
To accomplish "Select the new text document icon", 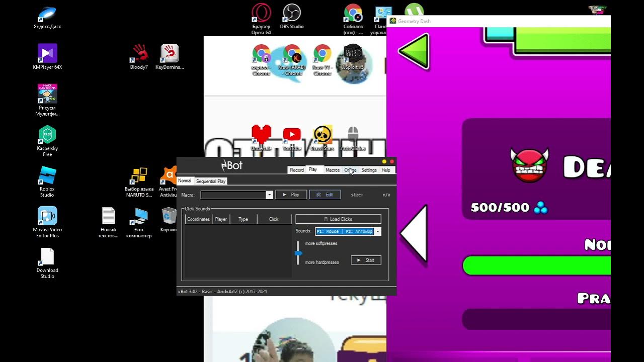I will [108, 222].
